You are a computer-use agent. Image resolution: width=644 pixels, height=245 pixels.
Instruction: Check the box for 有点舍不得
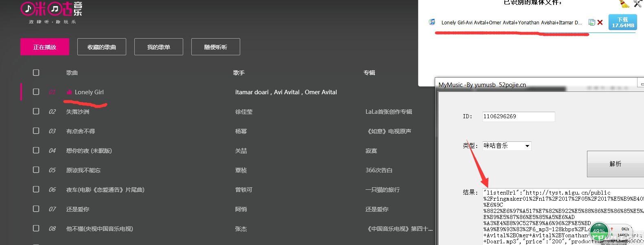[36, 131]
